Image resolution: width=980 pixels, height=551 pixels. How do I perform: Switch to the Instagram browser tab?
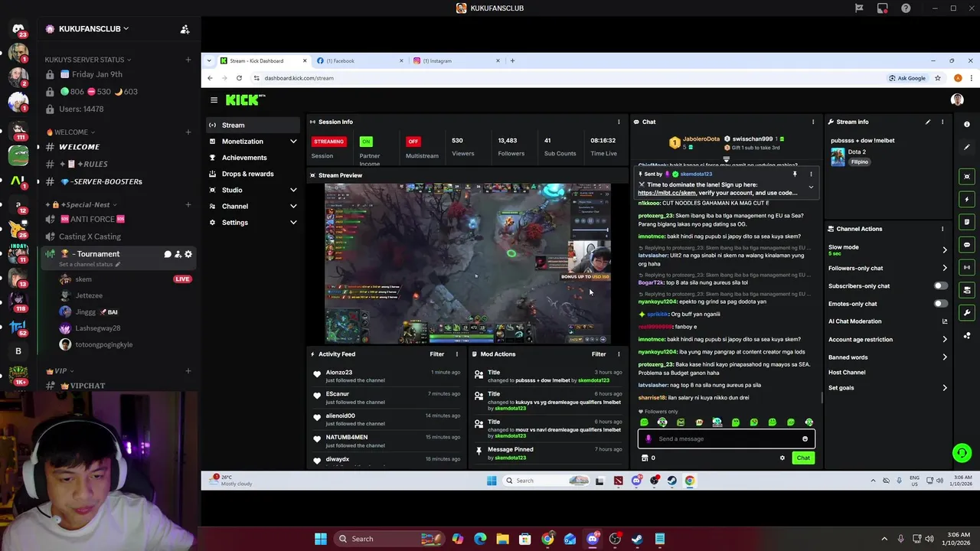click(456, 61)
